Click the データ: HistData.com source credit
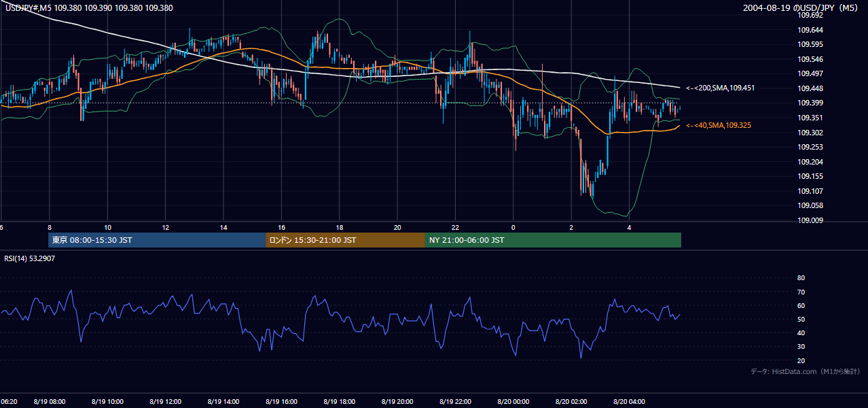868x408 pixels. [806, 372]
